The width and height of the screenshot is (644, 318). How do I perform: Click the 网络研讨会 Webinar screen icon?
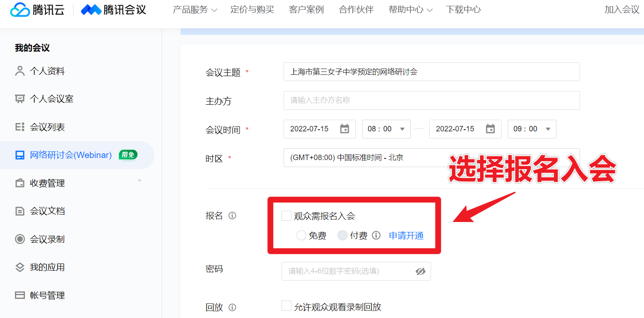click(x=20, y=155)
